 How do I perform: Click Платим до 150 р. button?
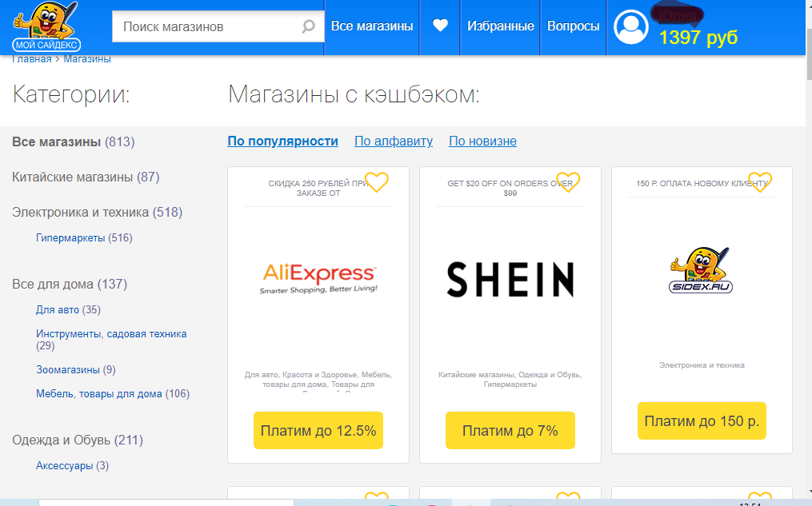click(702, 421)
